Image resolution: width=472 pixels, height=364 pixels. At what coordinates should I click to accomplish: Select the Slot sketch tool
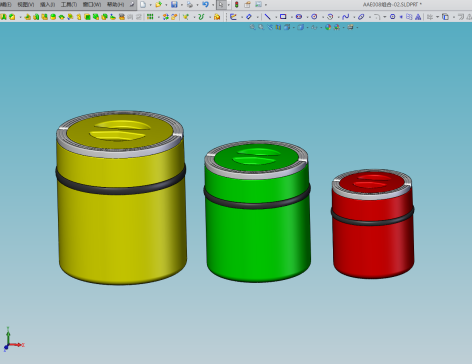point(299,17)
